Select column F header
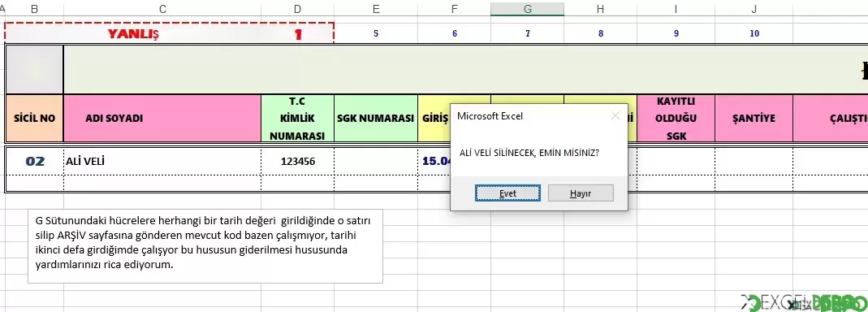Viewport: 868px width, 312px height. pos(455,9)
